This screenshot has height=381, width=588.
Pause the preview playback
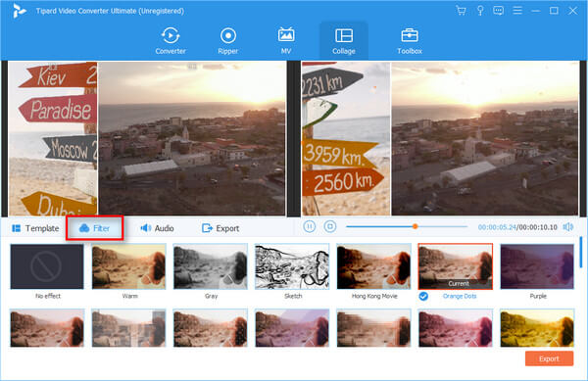[310, 226]
